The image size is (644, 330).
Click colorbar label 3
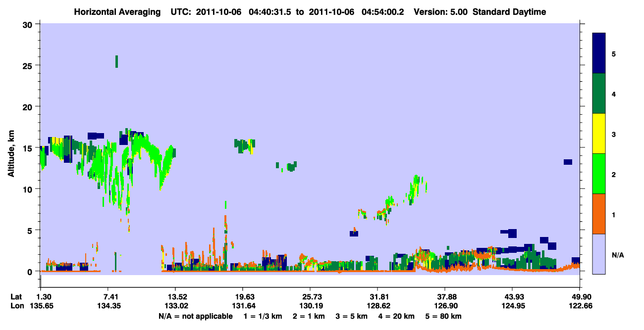pyautogui.click(x=614, y=134)
